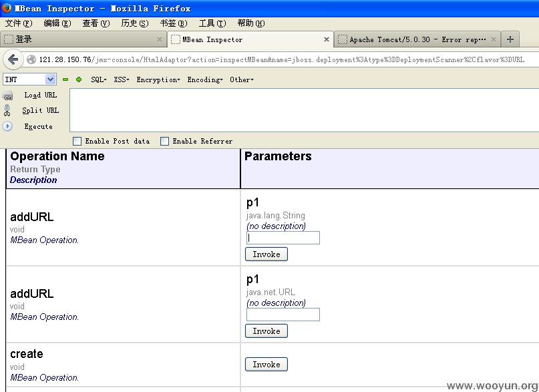The width and height of the screenshot is (539, 392).
Task: Expand the Encryption menu
Action: [158, 79]
